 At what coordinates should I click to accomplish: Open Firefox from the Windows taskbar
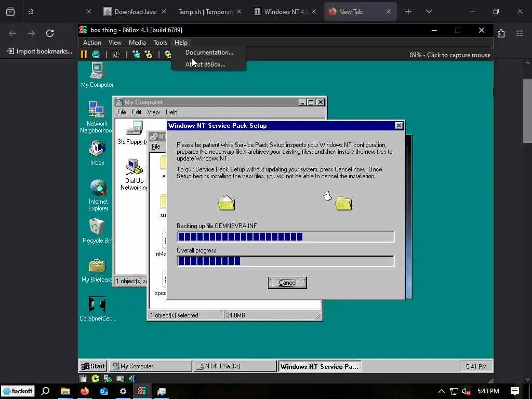pos(85,391)
